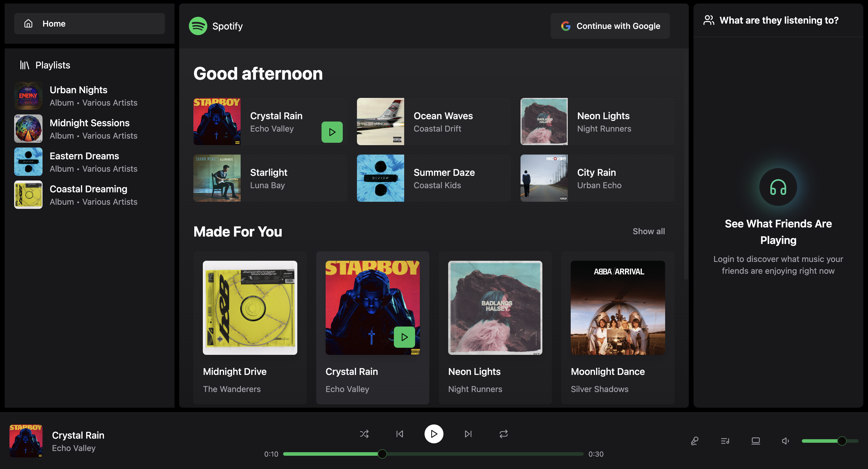Open the Neon Lights card cover
Screen dimensions: 868x469
coord(495,308)
